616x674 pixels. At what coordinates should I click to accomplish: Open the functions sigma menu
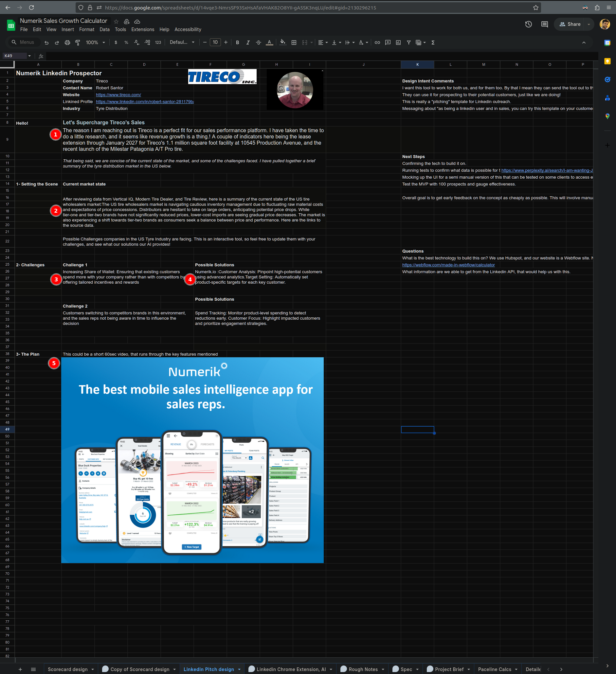433,43
